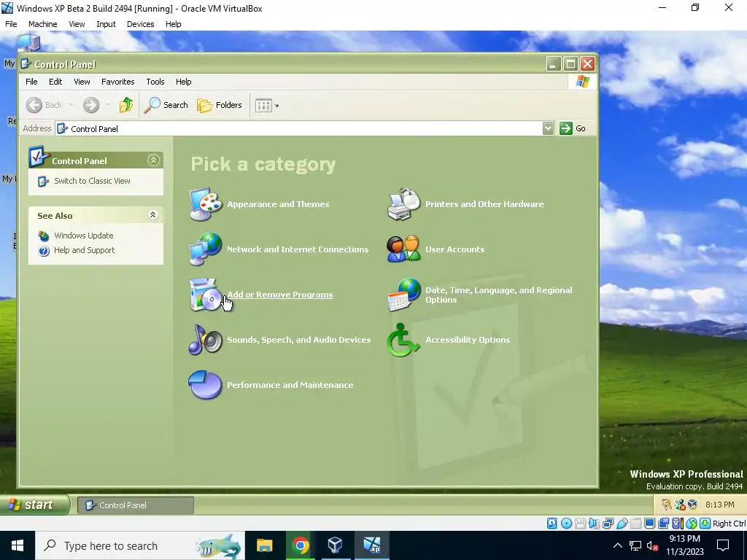Screen dimensions: 747x560
Task: Click the VirtualBox audio status icon
Action: pos(594,524)
